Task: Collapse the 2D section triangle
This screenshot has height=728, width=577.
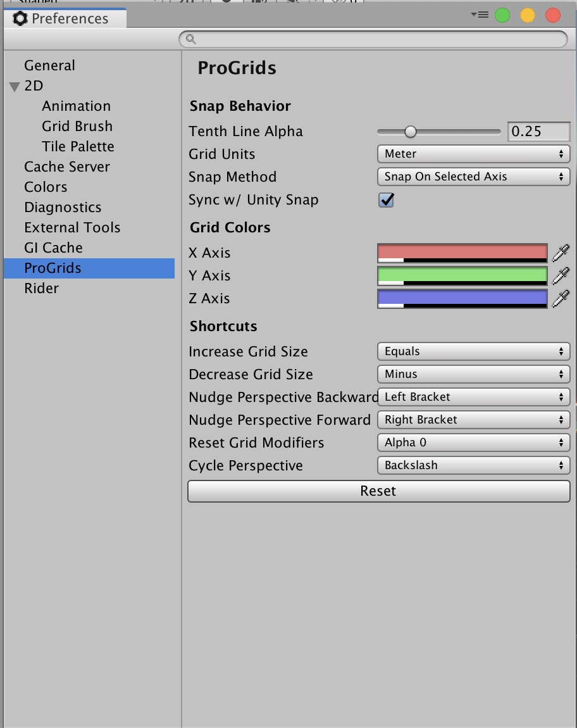Action: pos(15,87)
